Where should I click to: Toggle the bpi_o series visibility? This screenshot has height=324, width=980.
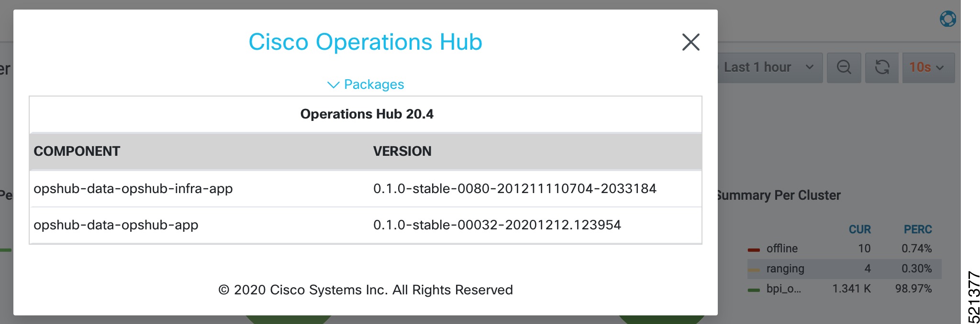pos(782,289)
